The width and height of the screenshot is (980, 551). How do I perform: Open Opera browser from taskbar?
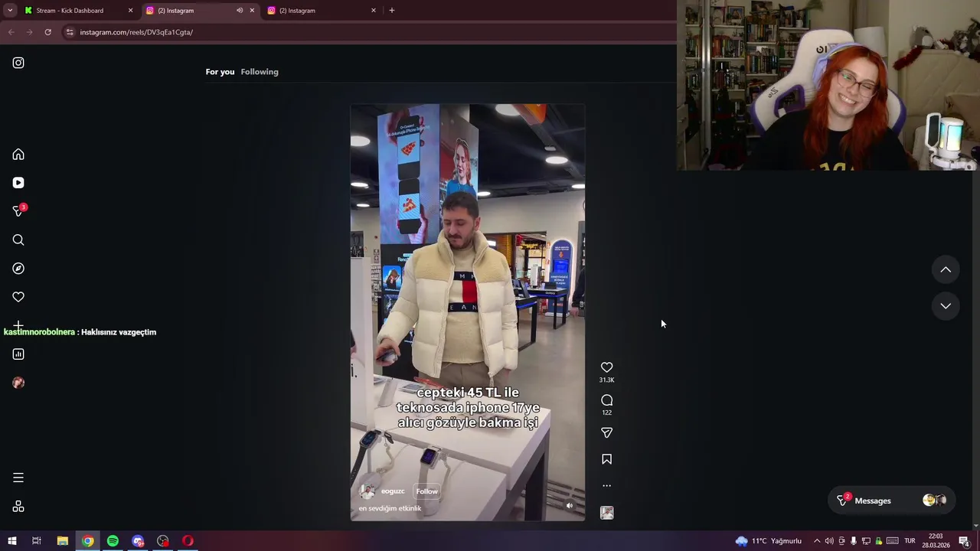pos(188,541)
